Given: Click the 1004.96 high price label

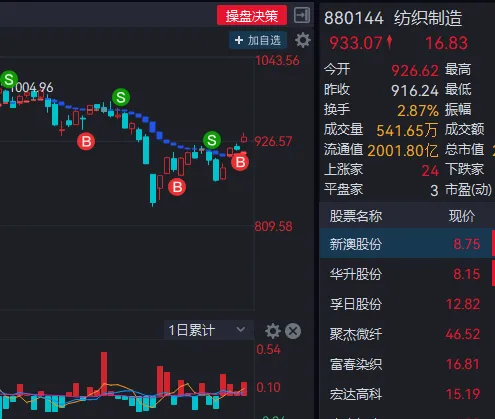Looking at the screenshot, I should (x=32, y=88).
